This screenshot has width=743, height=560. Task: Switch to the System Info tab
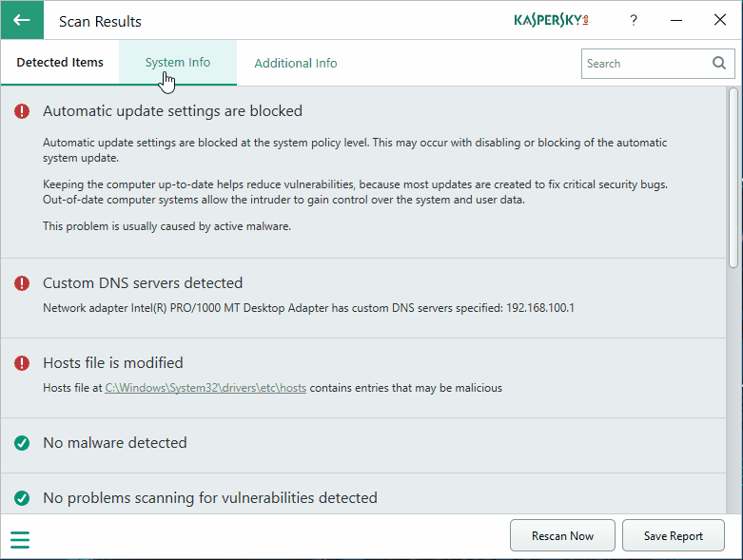[178, 63]
